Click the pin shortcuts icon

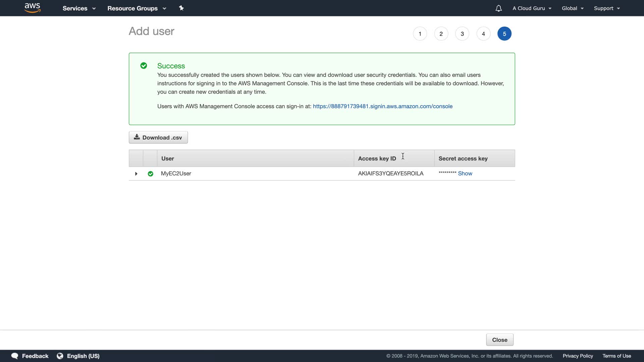(181, 8)
